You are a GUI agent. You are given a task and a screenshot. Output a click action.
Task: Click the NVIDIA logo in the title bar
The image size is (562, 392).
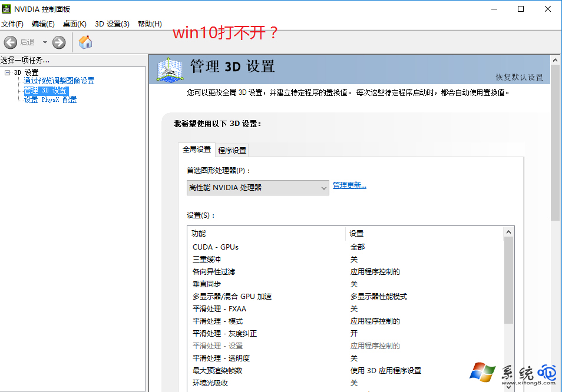pos(6,9)
